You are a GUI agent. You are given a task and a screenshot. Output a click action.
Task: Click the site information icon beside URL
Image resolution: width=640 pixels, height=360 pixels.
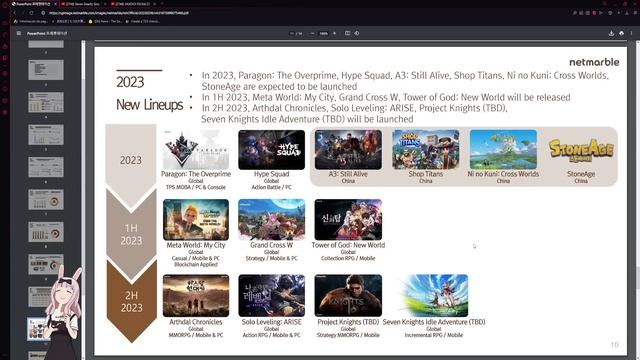43,13
